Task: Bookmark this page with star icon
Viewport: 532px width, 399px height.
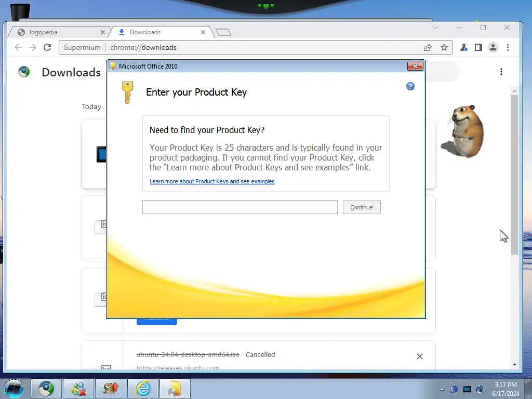Action: 444,47
